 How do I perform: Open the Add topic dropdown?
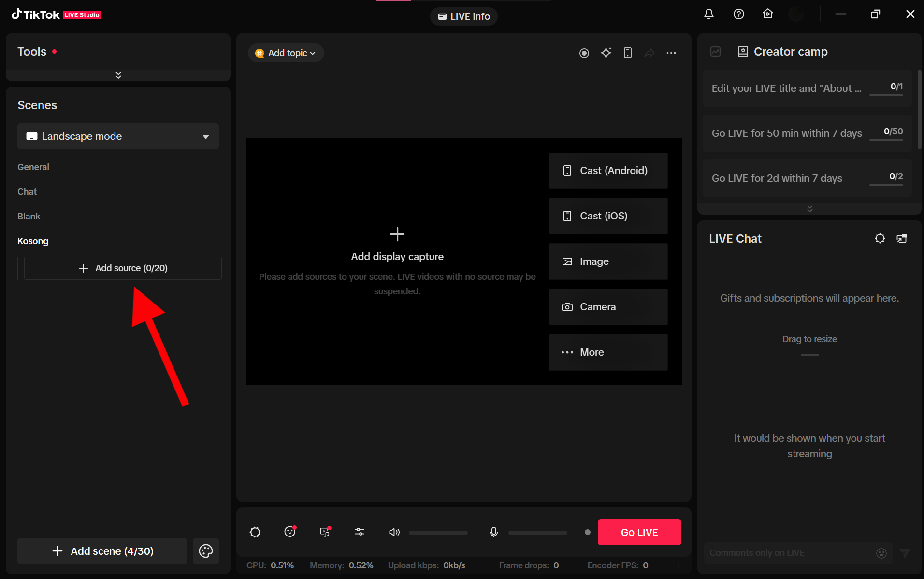pos(286,53)
